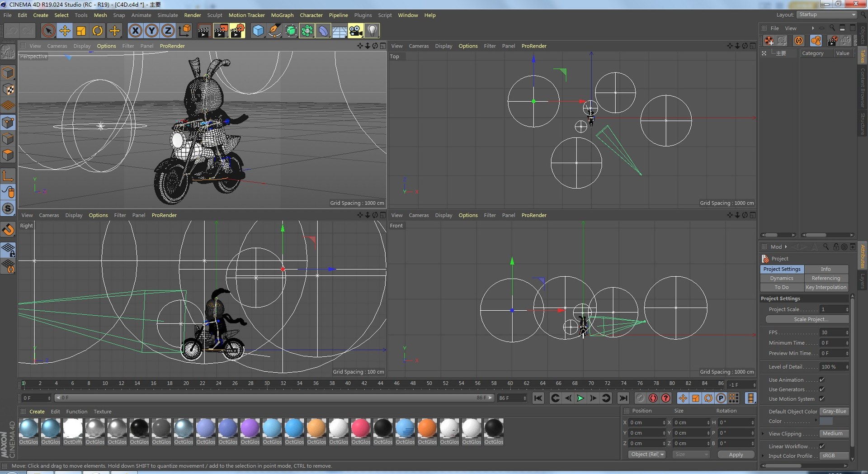Click the Record Active Objects button
The image size is (868, 474).
pyautogui.click(x=640, y=398)
